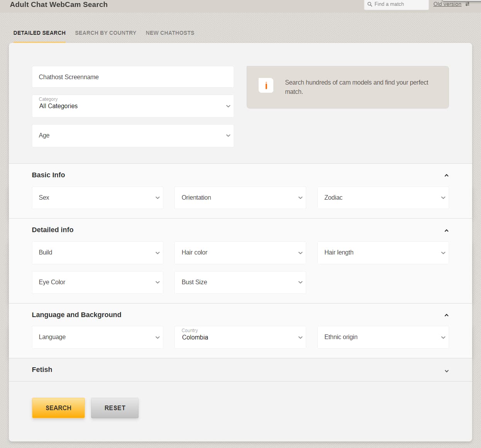
Task: Click the magnifier icon in Find a match
Action: (370, 4)
